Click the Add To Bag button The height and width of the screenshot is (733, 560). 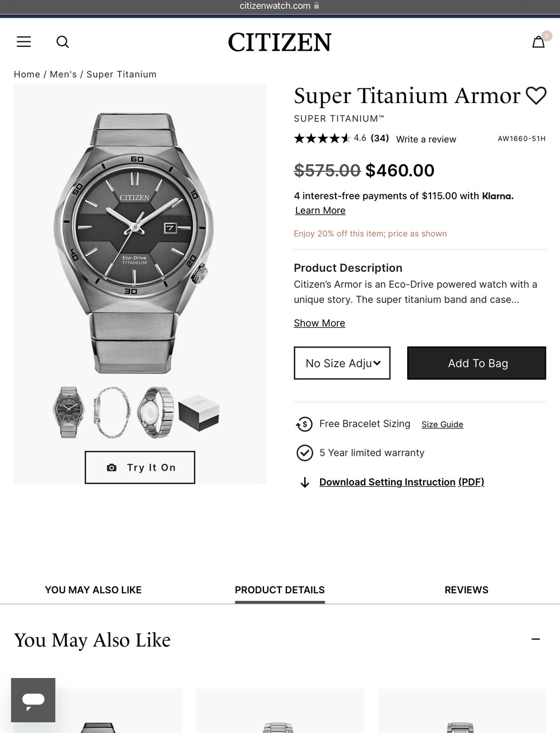coord(476,363)
